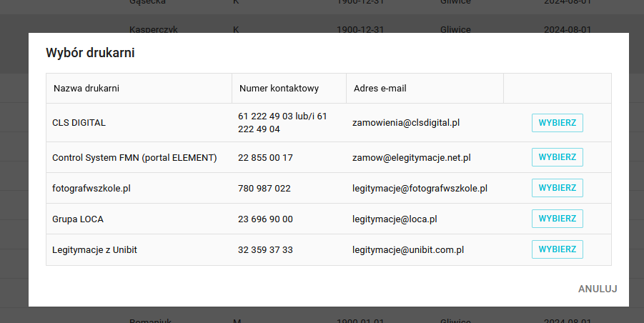Cancel the dialog with ANULUJ
The image size is (644, 323).
597,289
